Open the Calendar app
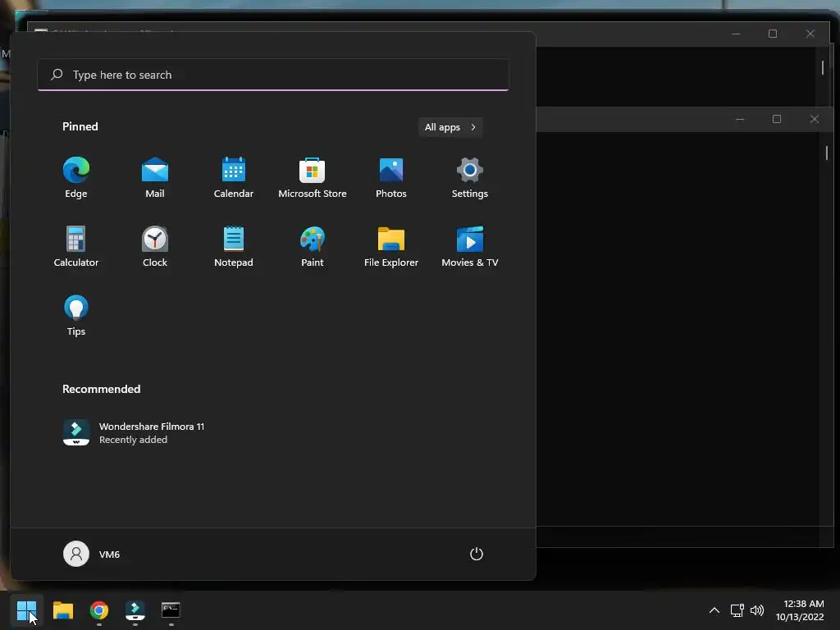This screenshot has width=840, height=630. click(234, 178)
